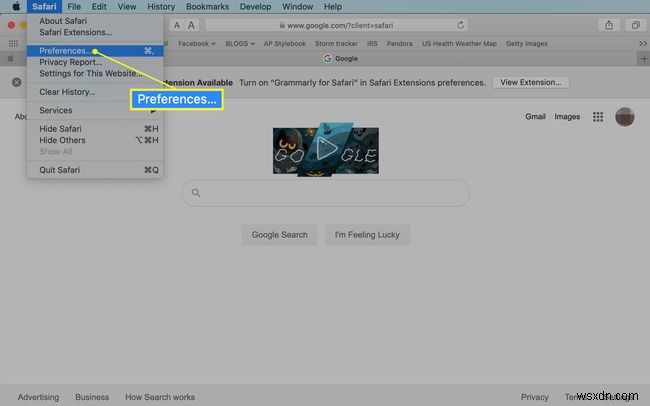Click the Safari menu bar item
The width and height of the screenshot is (650, 406).
point(44,7)
